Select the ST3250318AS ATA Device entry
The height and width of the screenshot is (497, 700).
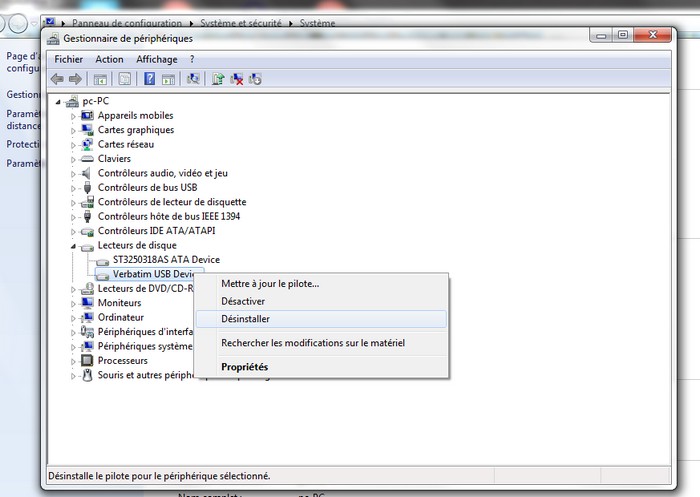click(x=165, y=260)
